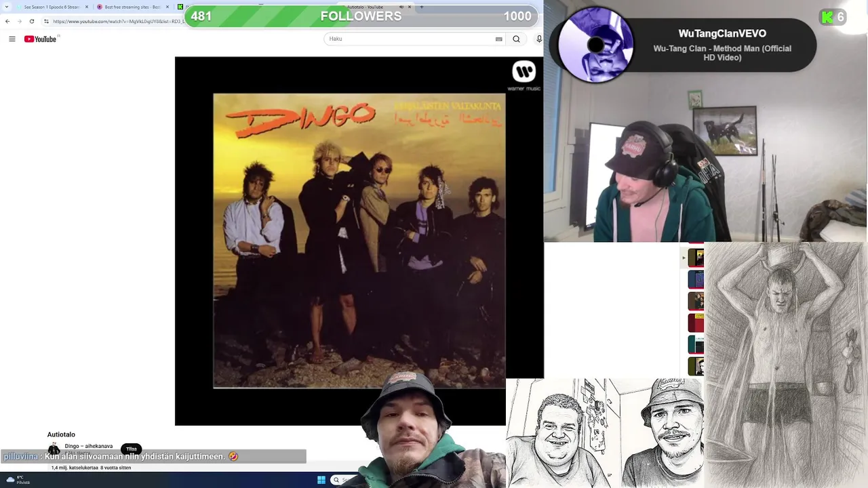Select the red and yellow playlist thumbnail
Image resolution: width=868 pixels, height=488 pixels.
click(x=696, y=323)
